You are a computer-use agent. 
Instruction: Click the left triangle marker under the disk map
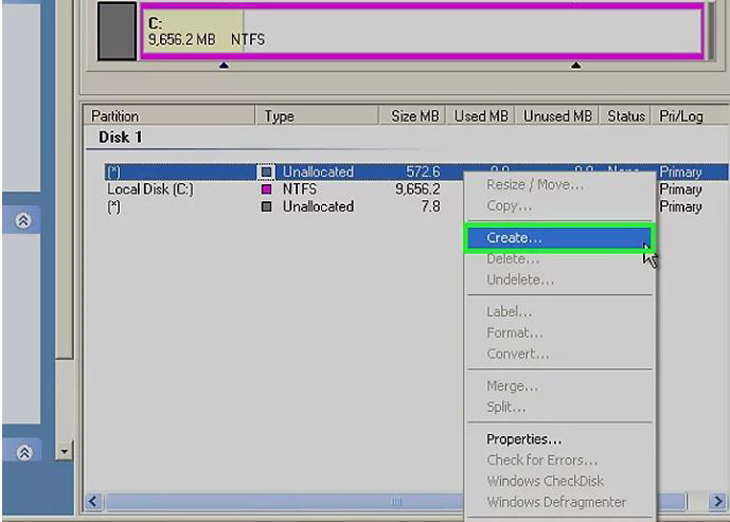(x=224, y=65)
